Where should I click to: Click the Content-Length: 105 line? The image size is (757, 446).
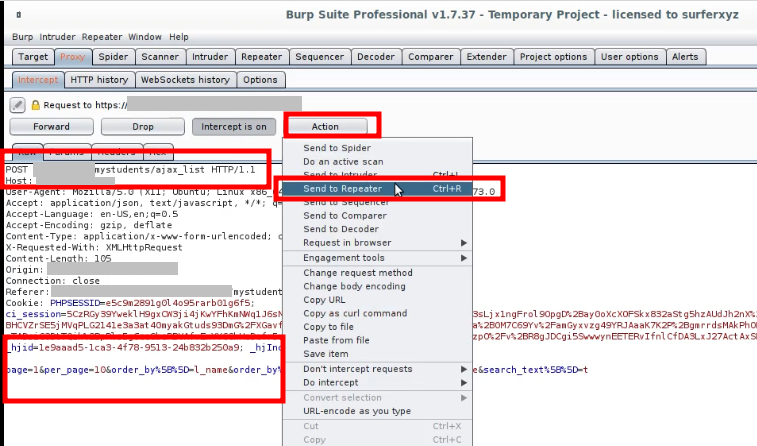coord(58,259)
